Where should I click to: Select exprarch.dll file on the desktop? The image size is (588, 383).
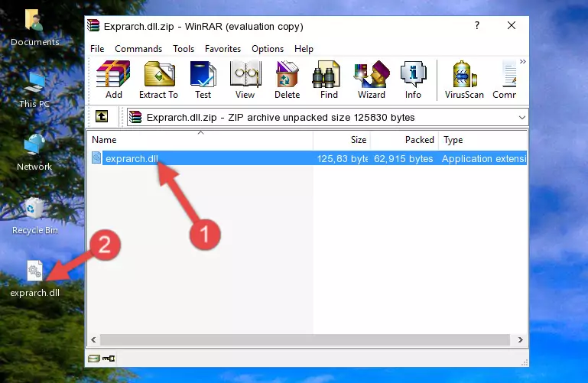(34, 279)
